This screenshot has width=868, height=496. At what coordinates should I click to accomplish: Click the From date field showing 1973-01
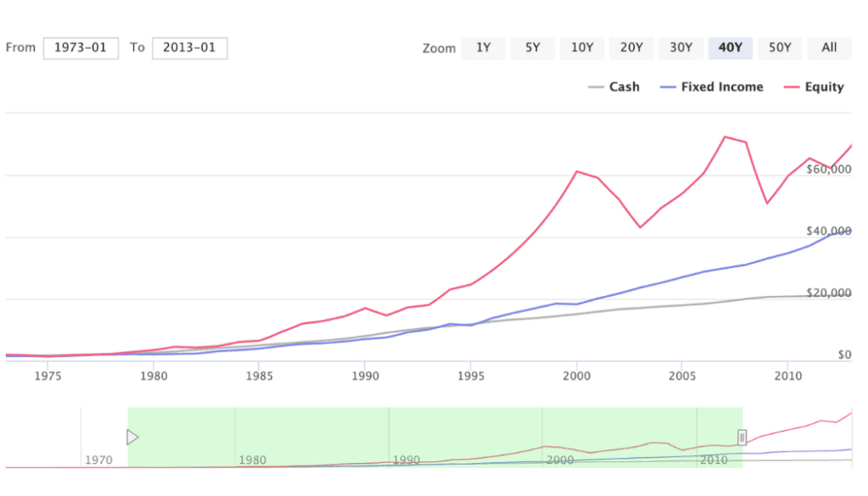pos(81,47)
